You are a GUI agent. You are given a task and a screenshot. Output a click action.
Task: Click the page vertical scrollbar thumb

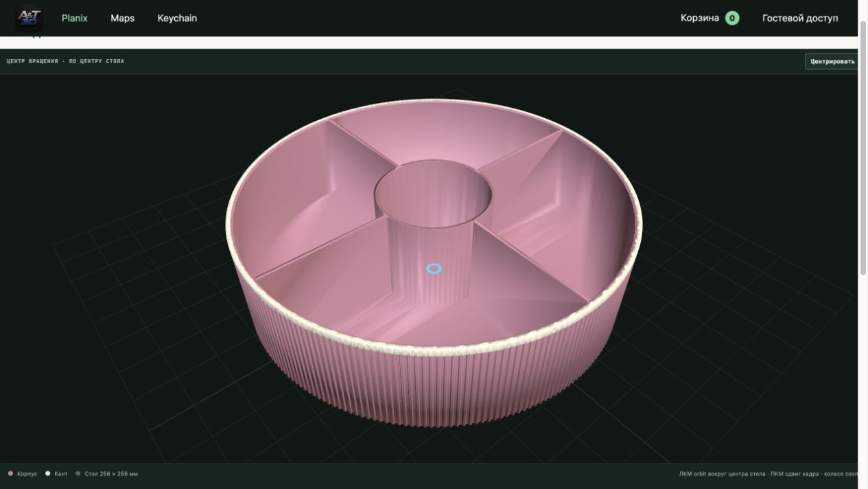coord(863,148)
